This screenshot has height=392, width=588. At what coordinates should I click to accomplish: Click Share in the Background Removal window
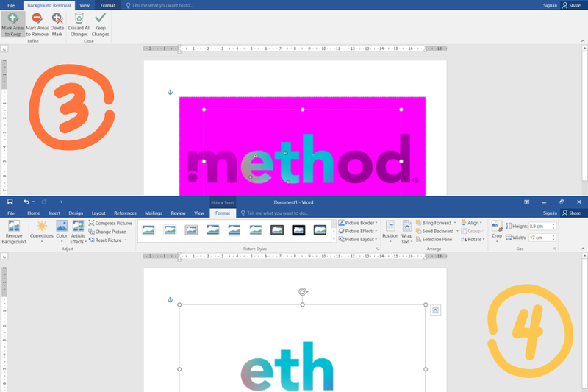tap(572, 5)
